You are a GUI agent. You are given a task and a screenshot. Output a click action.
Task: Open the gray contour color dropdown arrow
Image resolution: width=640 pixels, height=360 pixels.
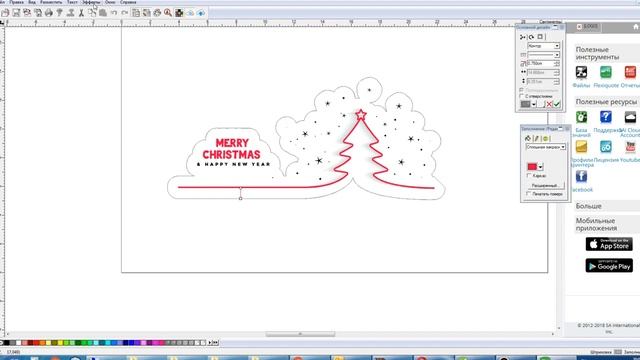(533, 104)
